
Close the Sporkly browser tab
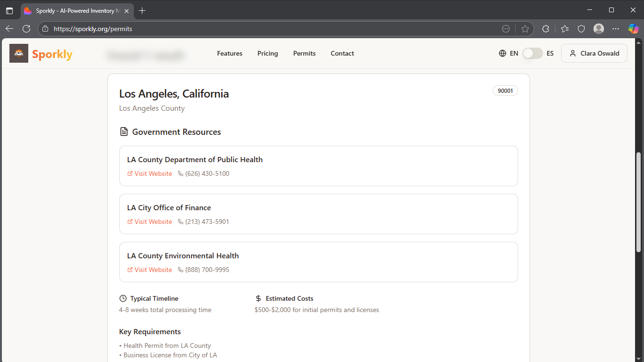[x=126, y=10]
